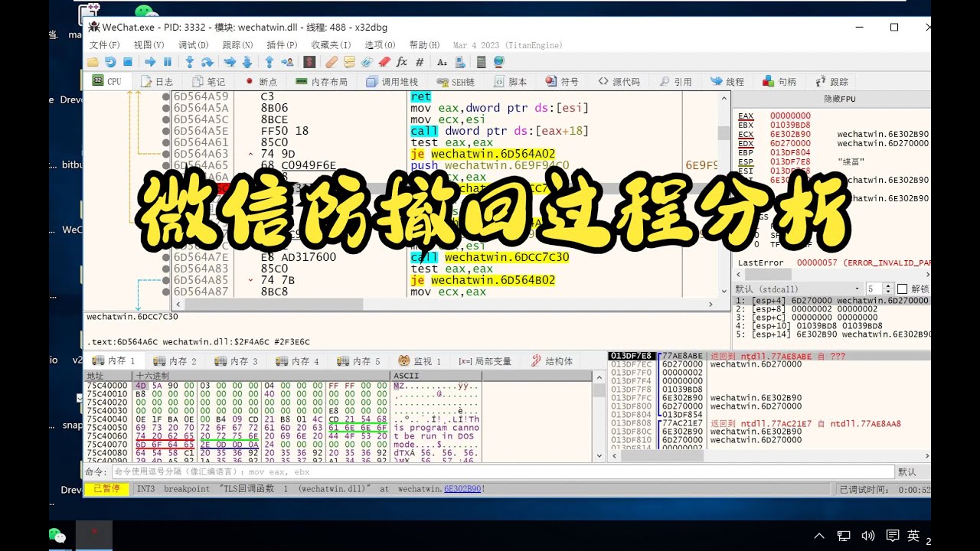Open the 选项(O) menu

pyautogui.click(x=380, y=45)
